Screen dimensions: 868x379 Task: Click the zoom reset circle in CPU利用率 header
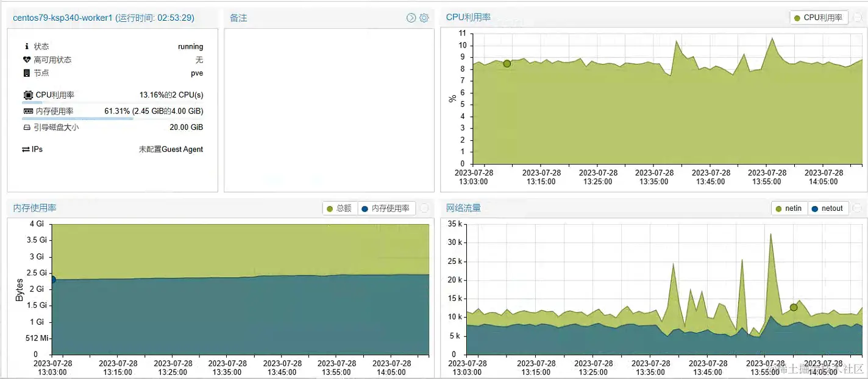857,18
